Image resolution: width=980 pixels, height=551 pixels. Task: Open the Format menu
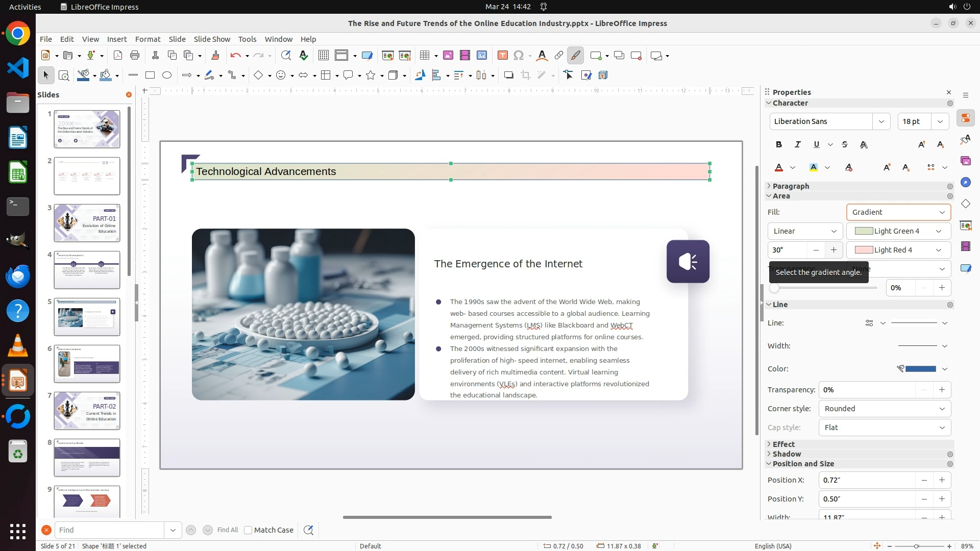148,39
